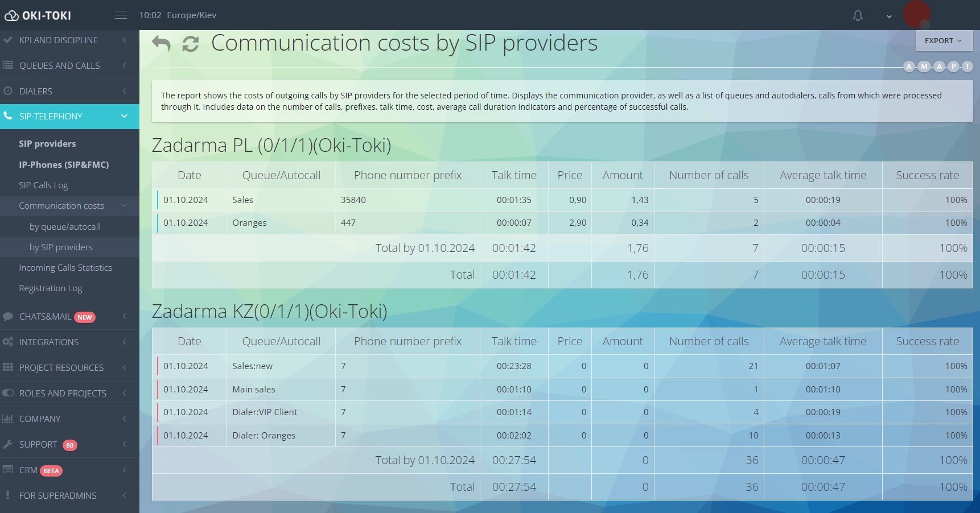This screenshot has width=980, height=513.
Task: Click the back arrow icon beside page title
Action: pos(162,44)
